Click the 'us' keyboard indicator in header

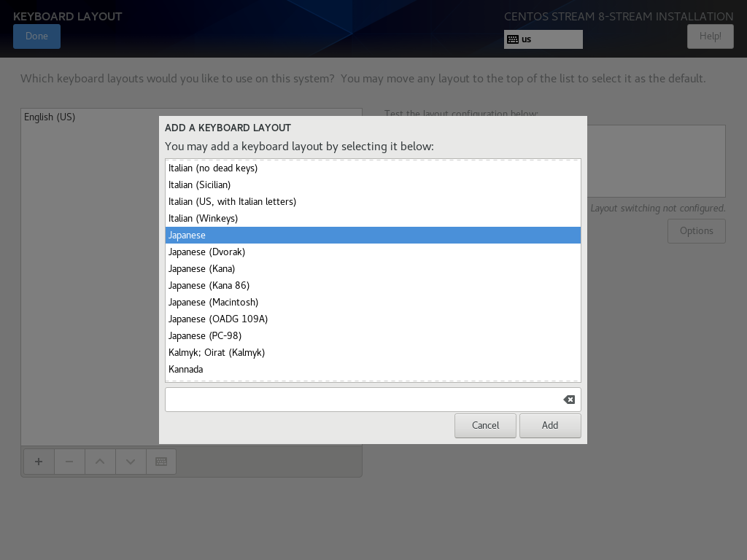coord(543,39)
